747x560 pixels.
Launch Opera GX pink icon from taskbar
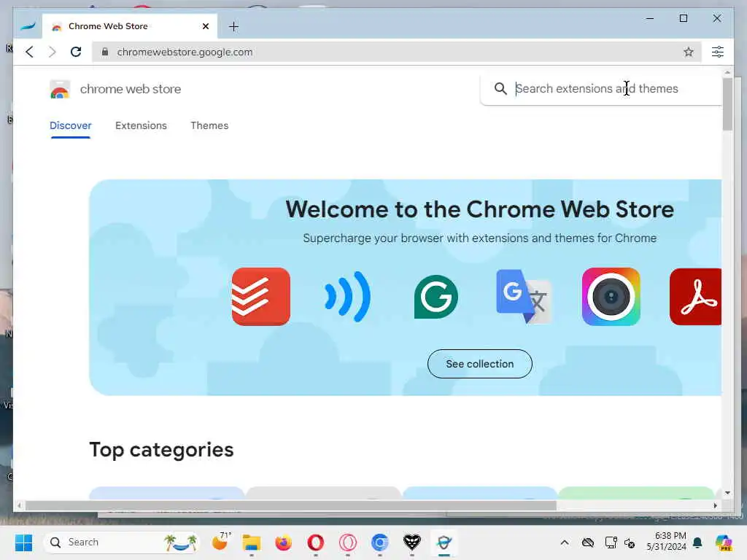pyautogui.click(x=348, y=542)
